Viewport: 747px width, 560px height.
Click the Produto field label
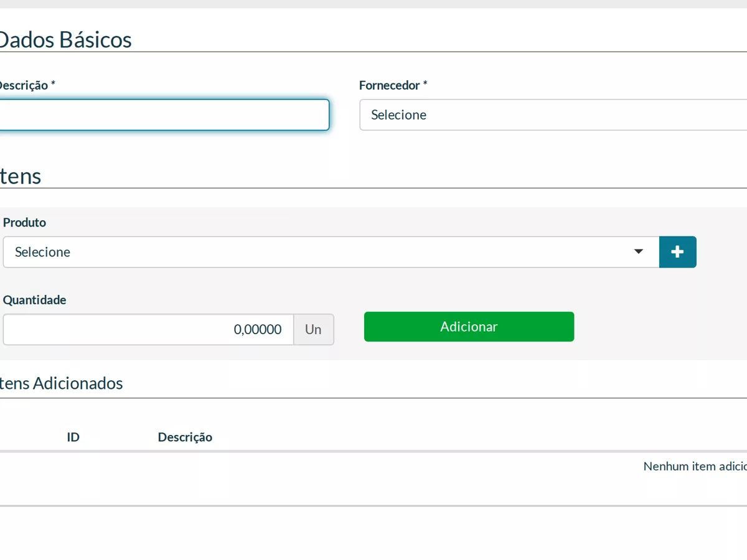(x=24, y=222)
